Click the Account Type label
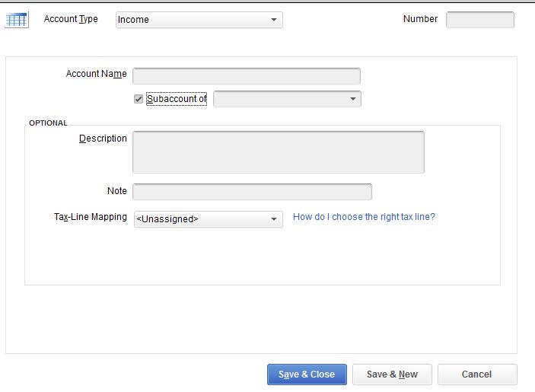This screenshot has width=535, height=392. (x=71, y=19)
